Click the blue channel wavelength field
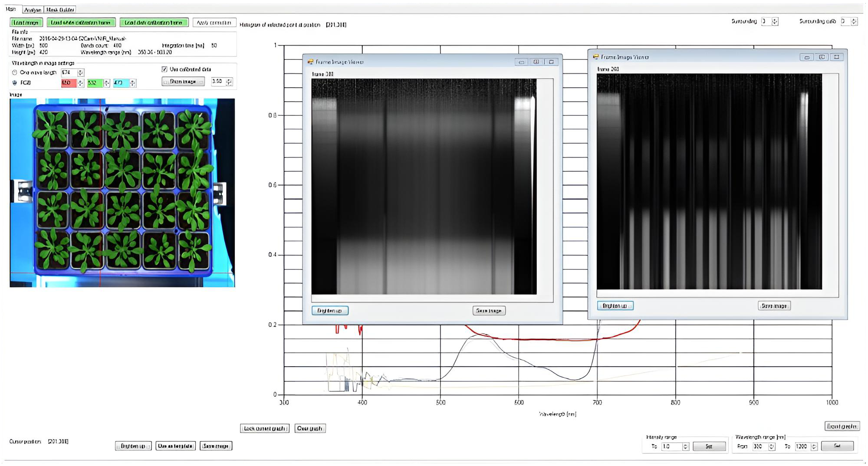The height and width of the screenshot is (466, 868). pyautogui.click(x=121, y=83)
